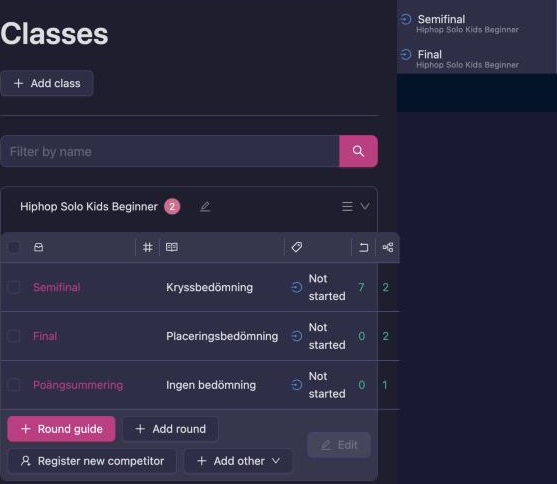Collapse the Hiphop Solo Kids Beginner class chevron
This screenshot has width=557, height=484.
365,206
